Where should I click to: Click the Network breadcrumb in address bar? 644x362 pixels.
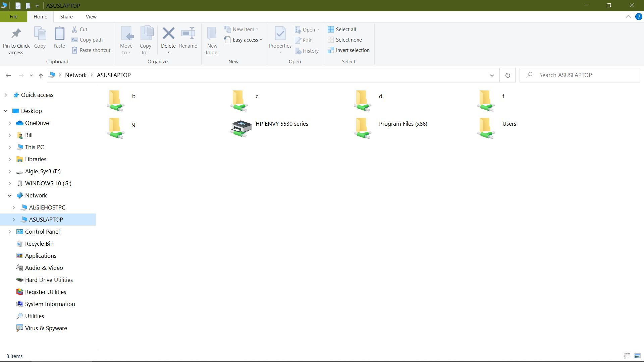pos(76,75)
